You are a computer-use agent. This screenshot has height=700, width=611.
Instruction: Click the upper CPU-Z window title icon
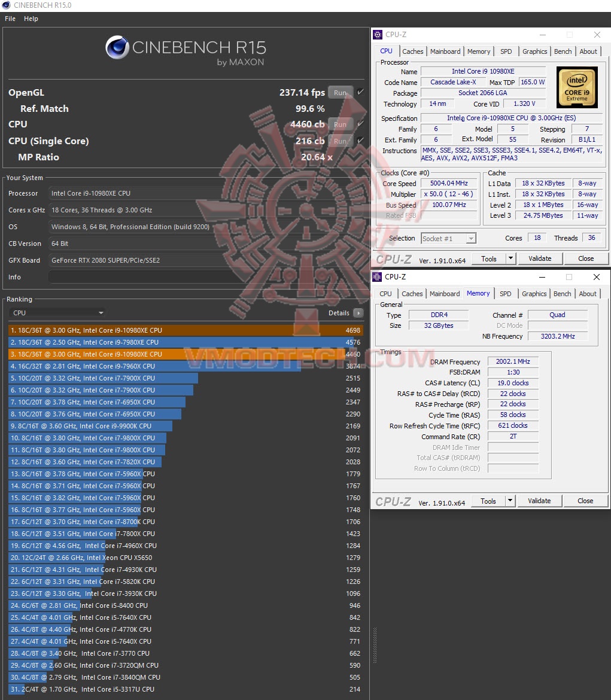click(378, 34)
